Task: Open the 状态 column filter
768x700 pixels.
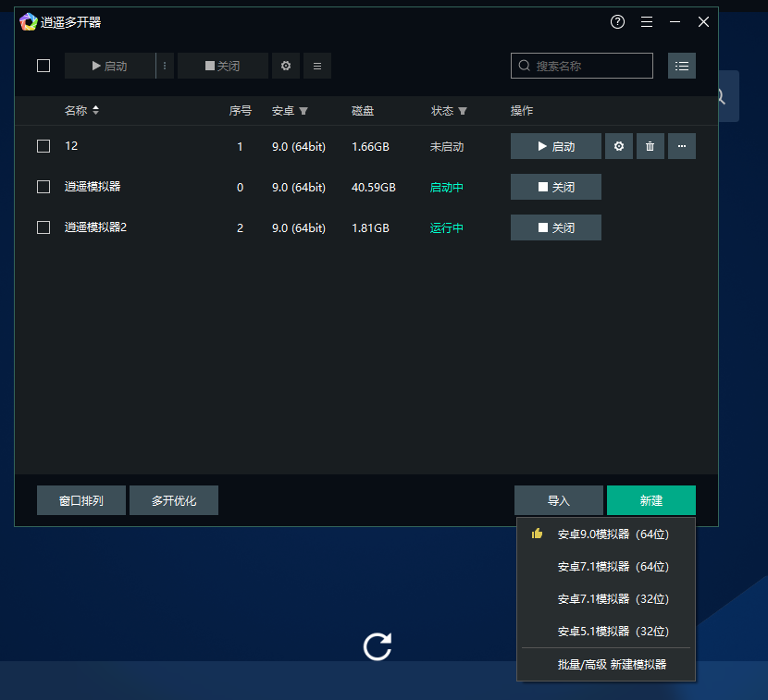Action: click(463, 111)
